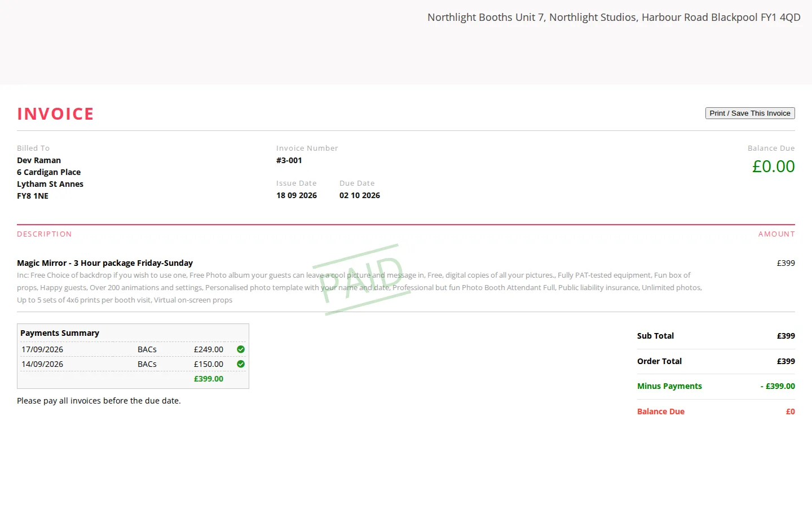Click the Payments Summary heading
The width and height of the screenshot is (812, 508).
tap(60, 333)
